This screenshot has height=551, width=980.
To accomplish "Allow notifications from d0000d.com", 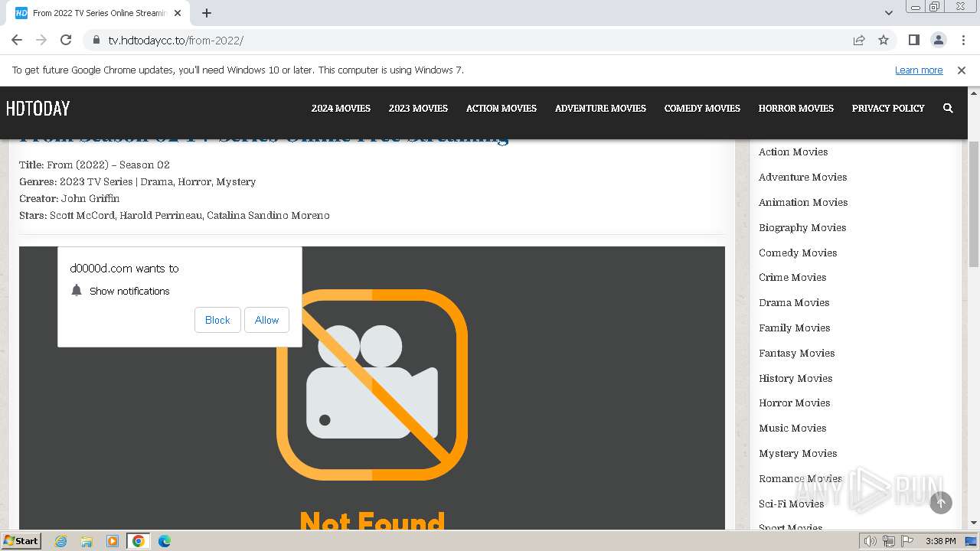I will coord(266,320).
